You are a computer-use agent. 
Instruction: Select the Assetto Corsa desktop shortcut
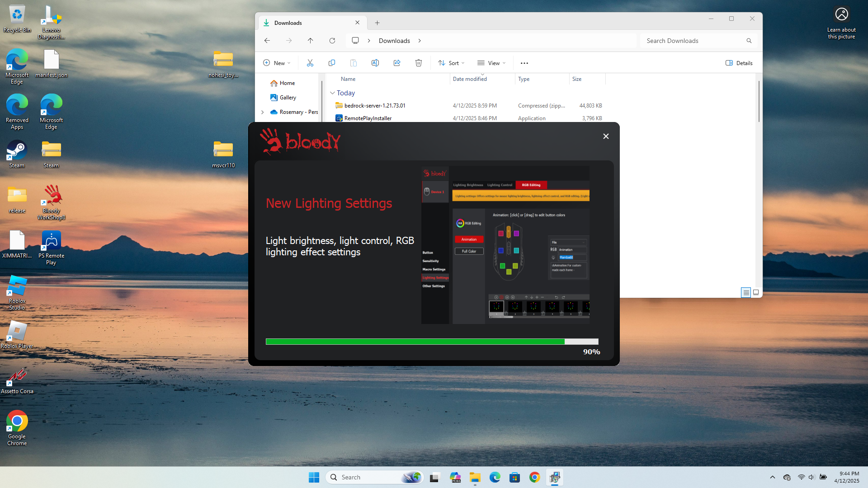17,380
